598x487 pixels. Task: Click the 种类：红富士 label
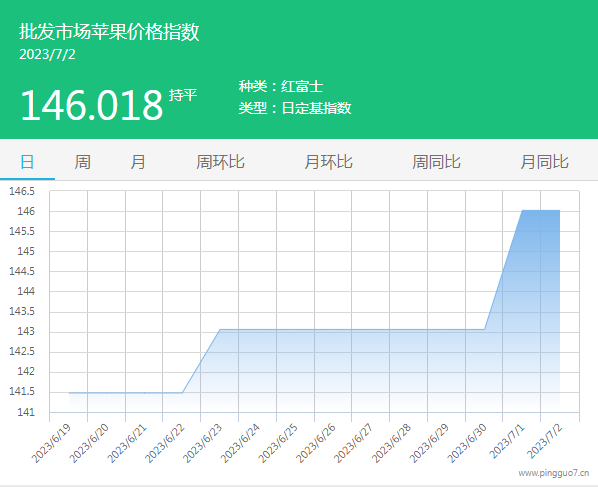click(x=281, y=86)
